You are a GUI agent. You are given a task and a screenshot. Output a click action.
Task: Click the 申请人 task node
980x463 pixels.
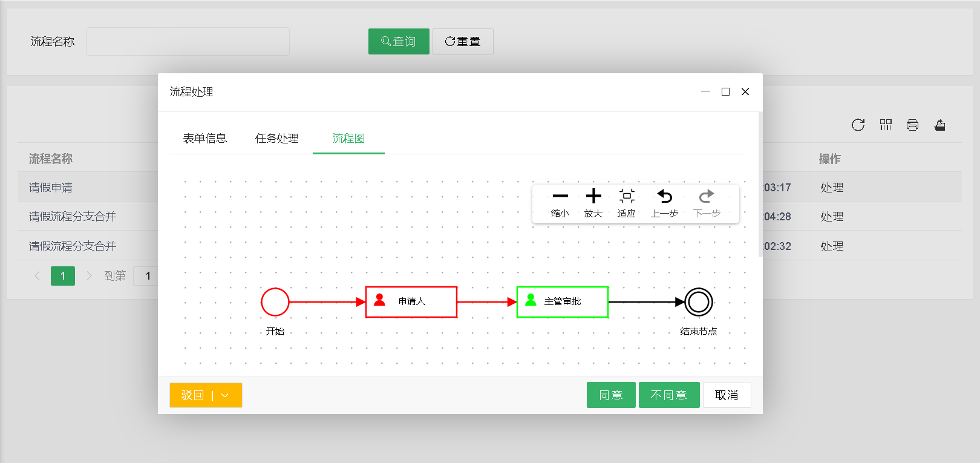pyautogui.click(x=411, y=302)
